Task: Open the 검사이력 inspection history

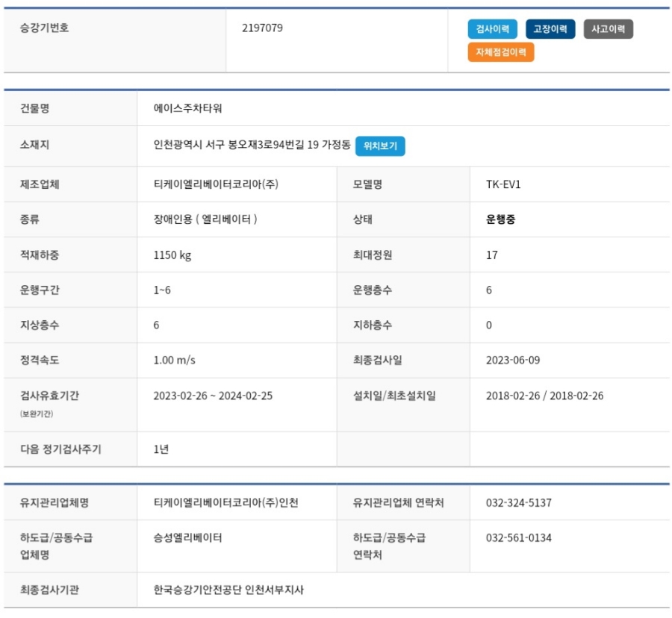Action: coord(493,29)
